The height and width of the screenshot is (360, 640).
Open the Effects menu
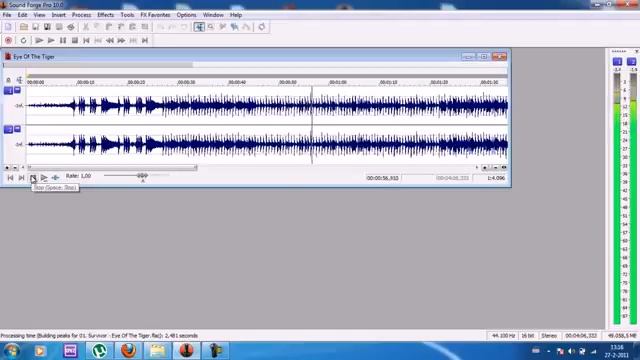[105, 15]
